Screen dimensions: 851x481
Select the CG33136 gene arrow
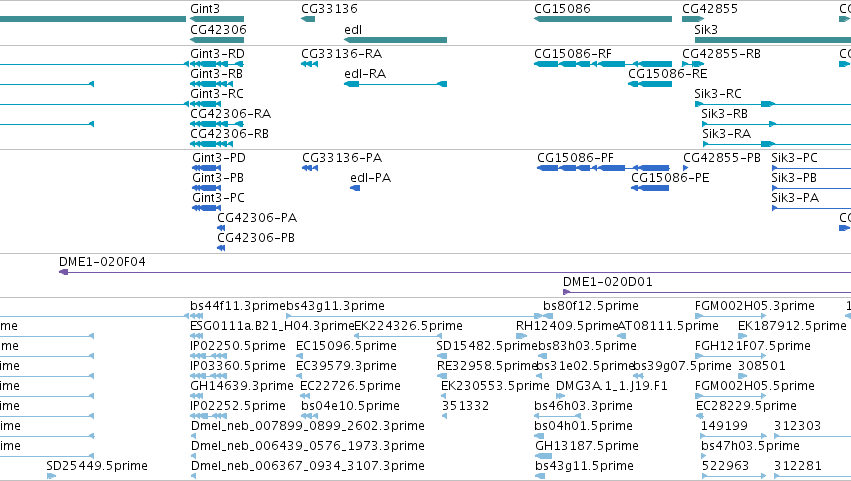coord(308,19)
